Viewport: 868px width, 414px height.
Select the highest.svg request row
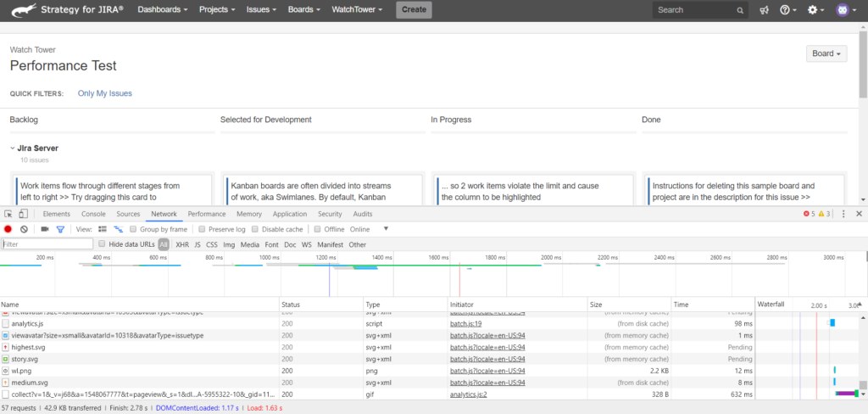coord(377,347)
